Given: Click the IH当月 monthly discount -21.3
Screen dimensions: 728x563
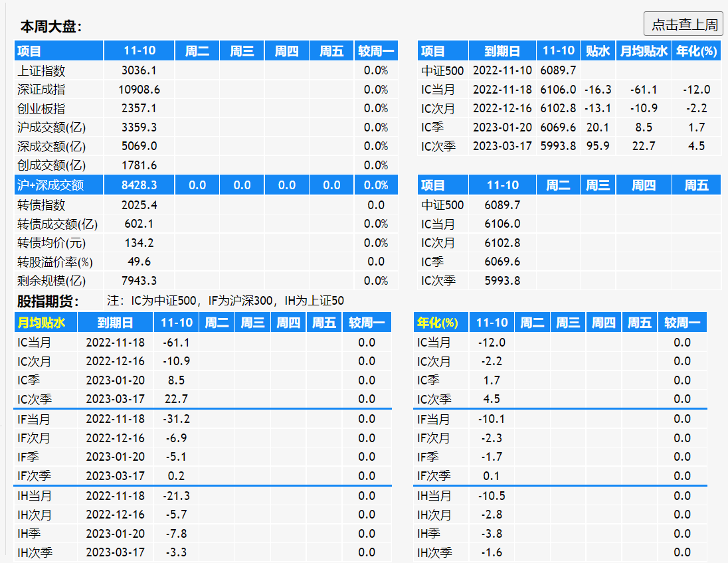Looking at the screenshot, I should 177,496.
